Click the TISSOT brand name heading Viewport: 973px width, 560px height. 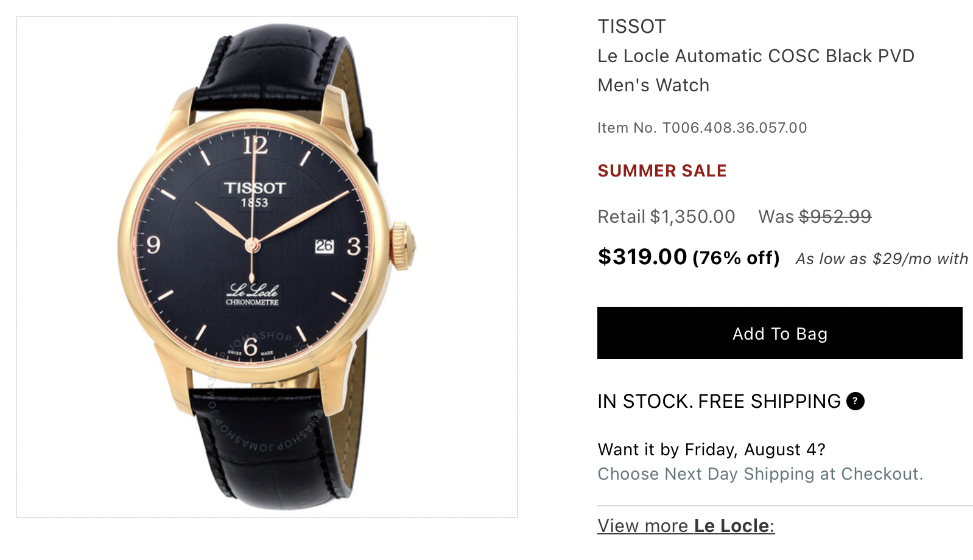point(631,26)
